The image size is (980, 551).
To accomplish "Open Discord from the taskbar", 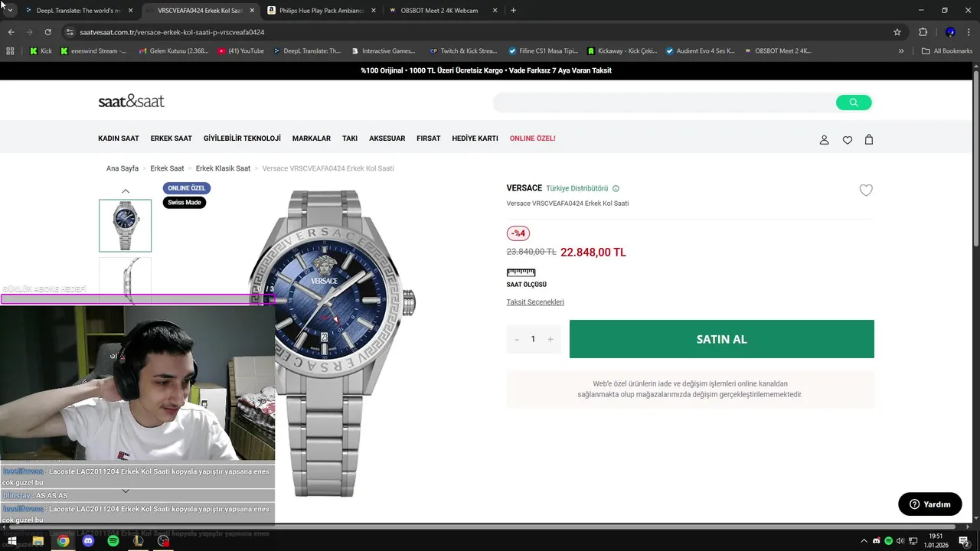I will tap(88, 541).
